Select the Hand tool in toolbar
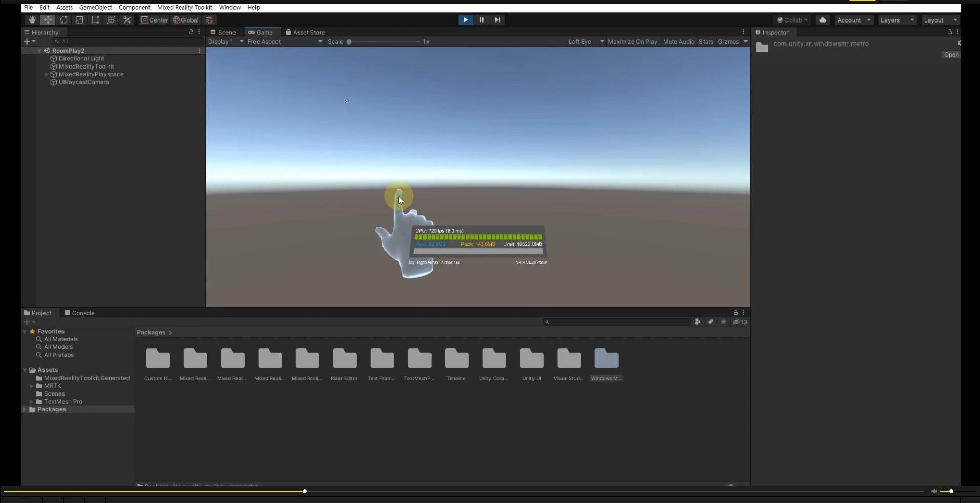 coord(32,20)
